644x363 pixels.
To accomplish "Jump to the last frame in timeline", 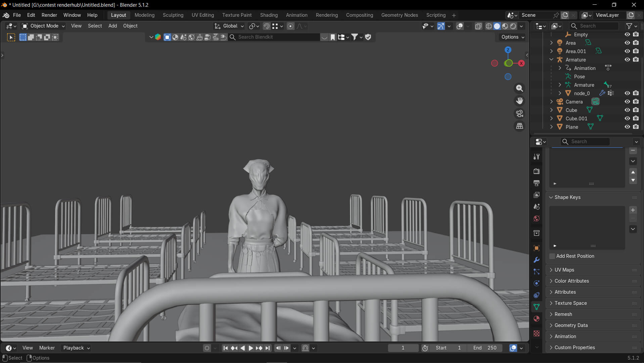I will [x=267, y=348].
